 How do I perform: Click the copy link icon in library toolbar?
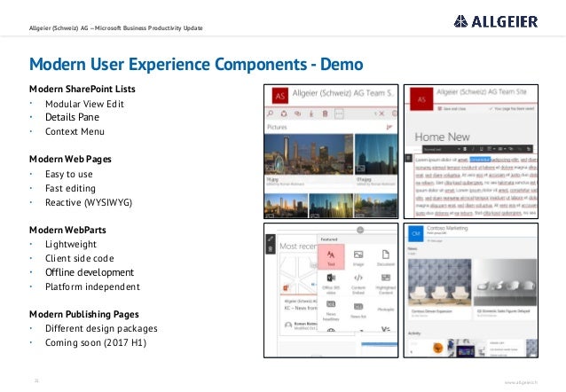[x=297, y=114]
